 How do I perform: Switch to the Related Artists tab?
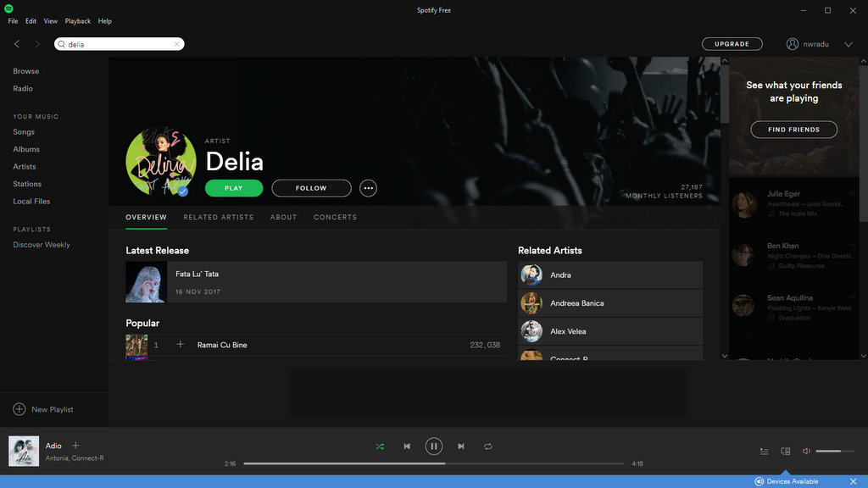(218, 218)
